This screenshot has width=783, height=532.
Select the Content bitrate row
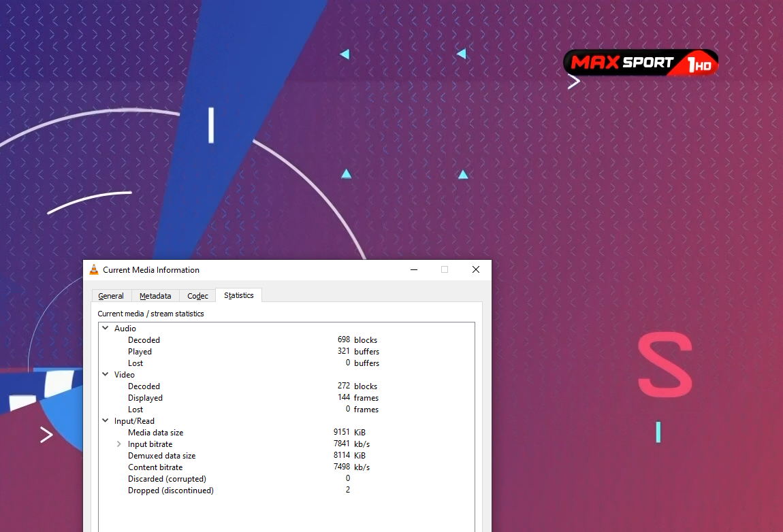tap(287, 467)
